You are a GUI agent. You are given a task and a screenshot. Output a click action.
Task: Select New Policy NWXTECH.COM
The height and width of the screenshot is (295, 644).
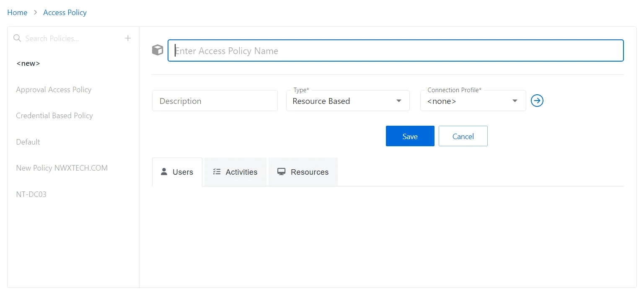pyautogui.click(x=62, y=168)
